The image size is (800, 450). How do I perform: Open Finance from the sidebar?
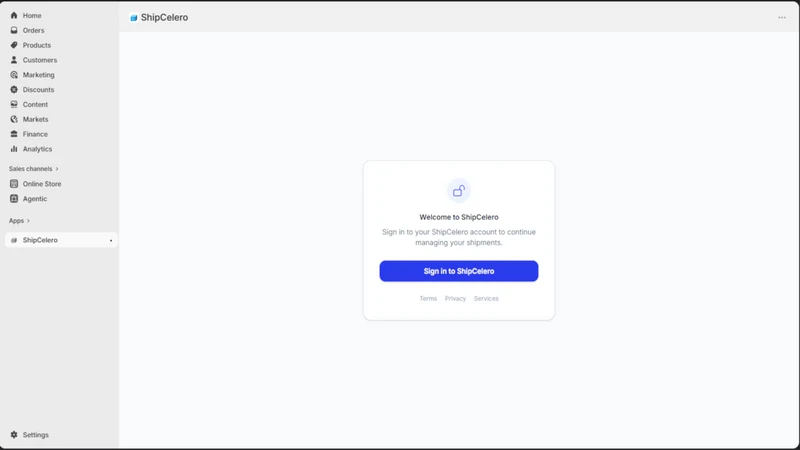click(x=35, y=134)
